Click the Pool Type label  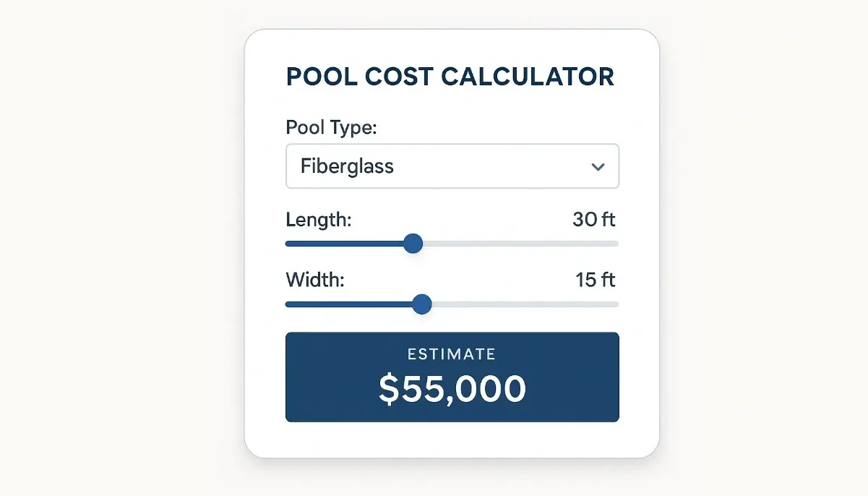[x=332, y=128]
